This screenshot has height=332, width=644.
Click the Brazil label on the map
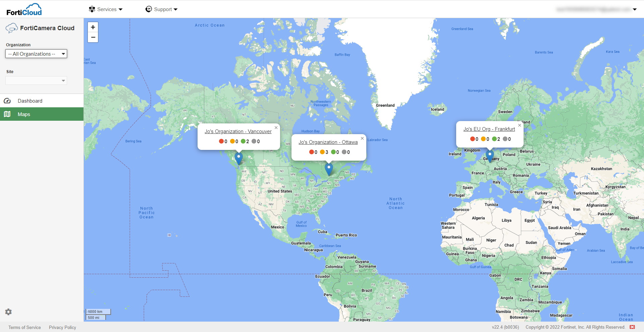367,290
